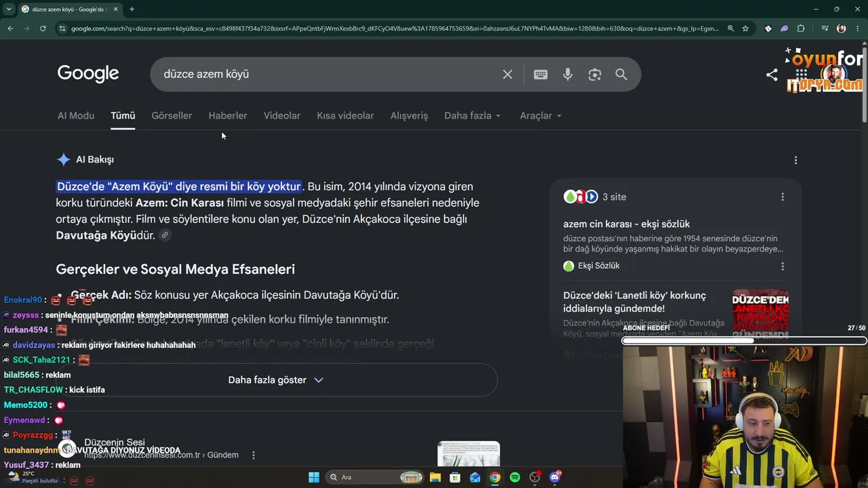This screenshot has height=488, width=868.
Task: Open the Chrome three-dot menu
Action: click(x=857, y=28)
